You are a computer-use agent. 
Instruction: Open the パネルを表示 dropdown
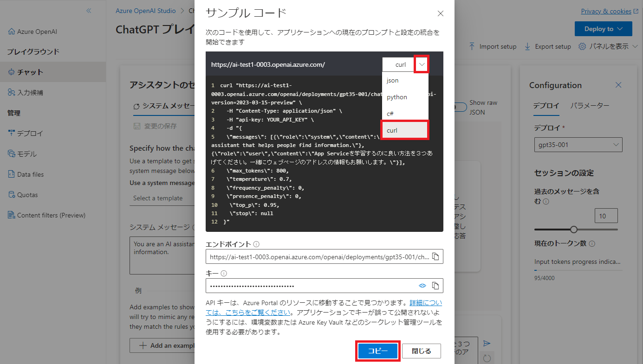click(x=609, y=46)
